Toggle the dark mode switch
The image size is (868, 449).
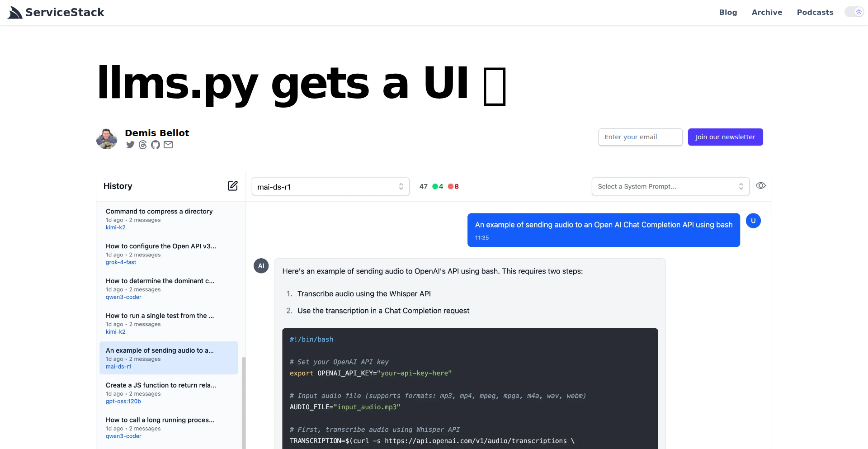[x=854, y=12]
